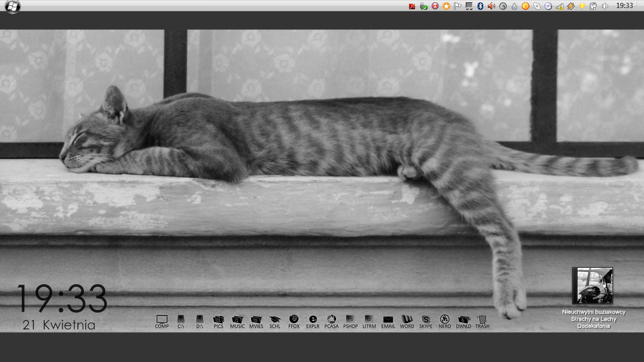Launch WORD from the dock
Viewport: 644px width, 362px height.
click(407, 321)
